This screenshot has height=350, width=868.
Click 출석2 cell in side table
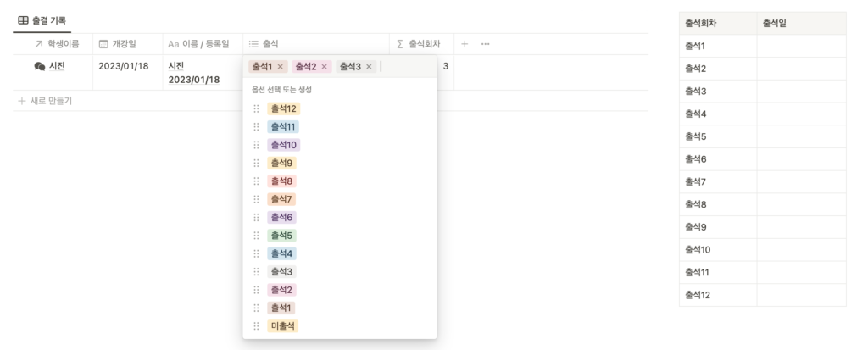tap(718, 69)
